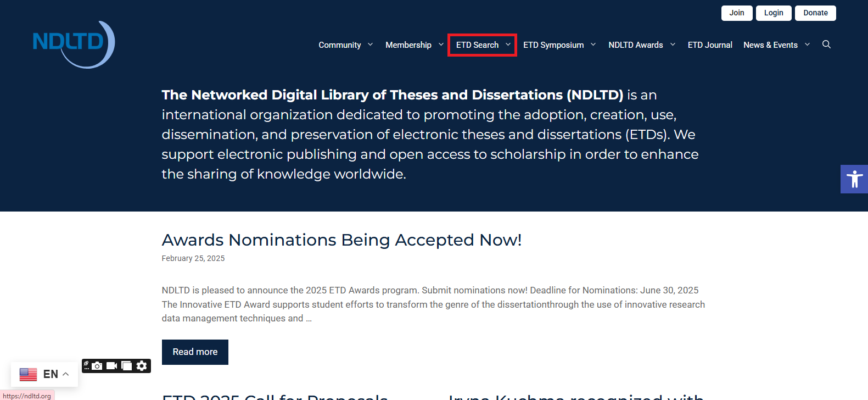The width and height of the screenshot is (868, 400).
Task: Expand the News & Events dropdown arrow
Action: 807,45
